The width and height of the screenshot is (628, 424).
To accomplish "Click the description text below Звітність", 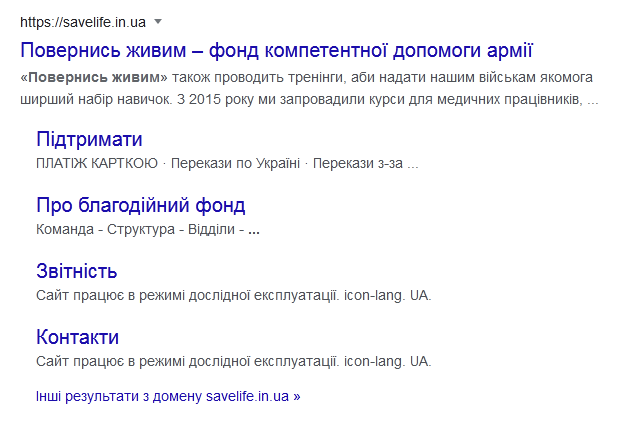I will click(x=233, y=295).
